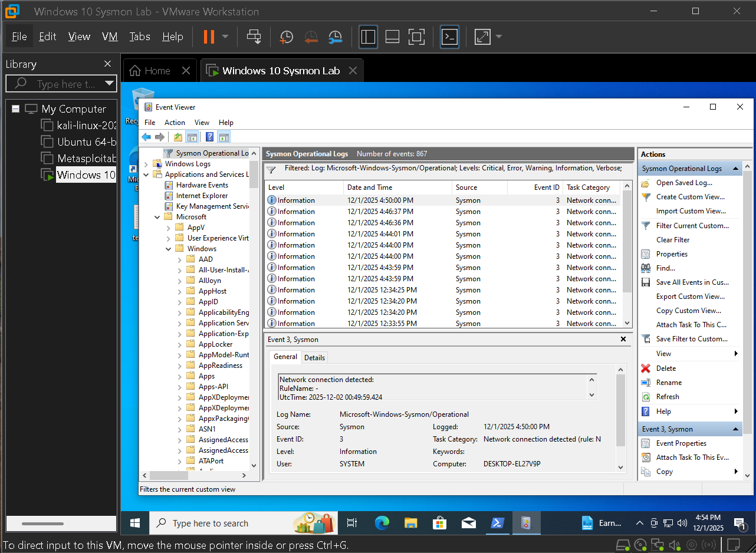
Task: Take a snapshot of the virtual machine
Action: coord(287,37)
